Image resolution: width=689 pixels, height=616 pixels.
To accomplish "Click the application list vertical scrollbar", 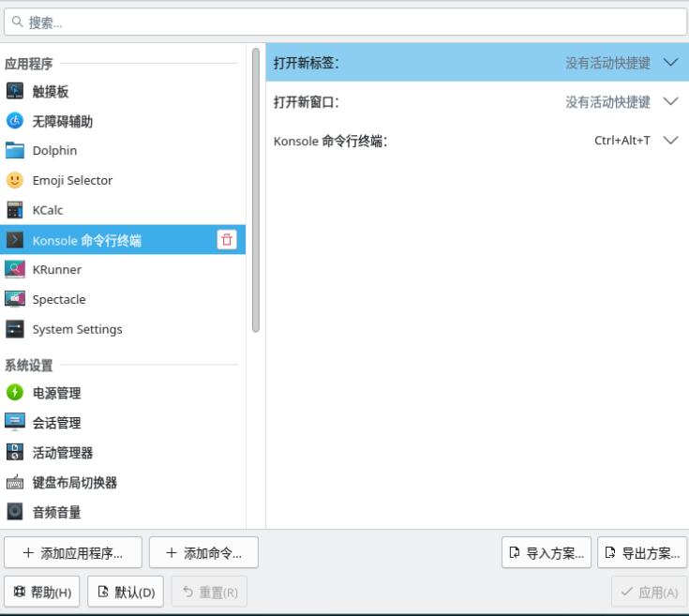I will click(256, 190).
